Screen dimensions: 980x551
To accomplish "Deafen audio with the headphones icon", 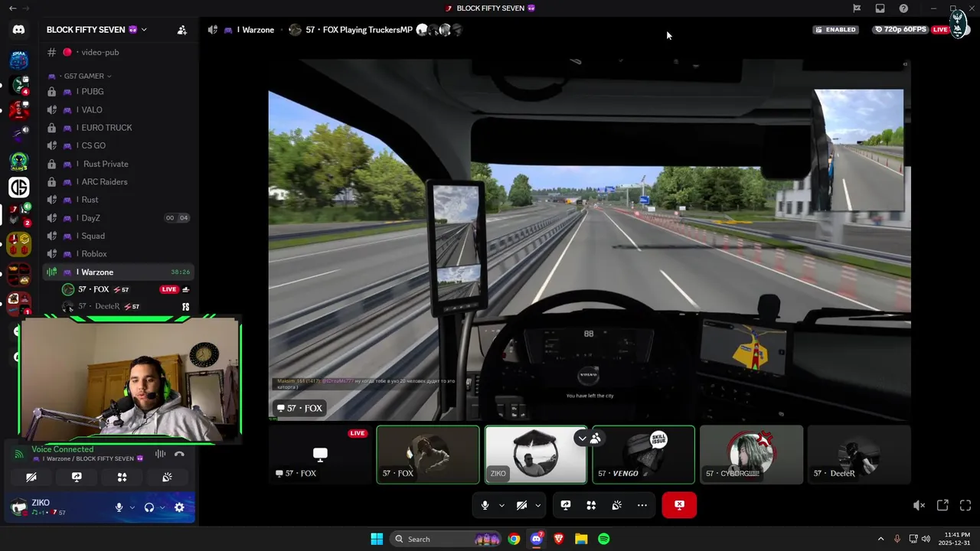I will 149,507.
